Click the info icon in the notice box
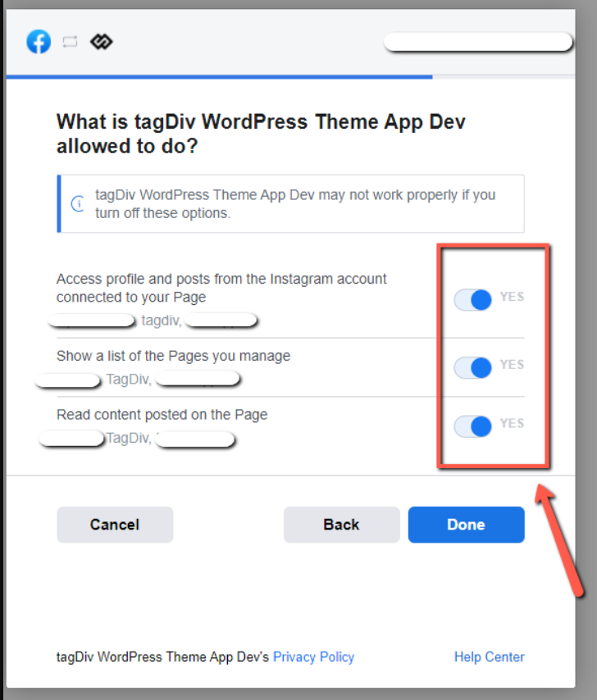The height and width of the screenshot is (700, 597). click(x=78, y=204)
